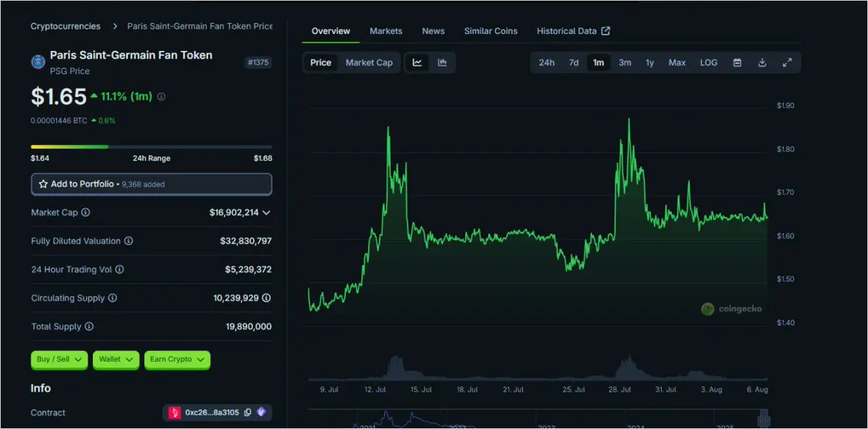The image size is (868, 429).
Task: Set chart range to 24h
Action: pos(546,62)
